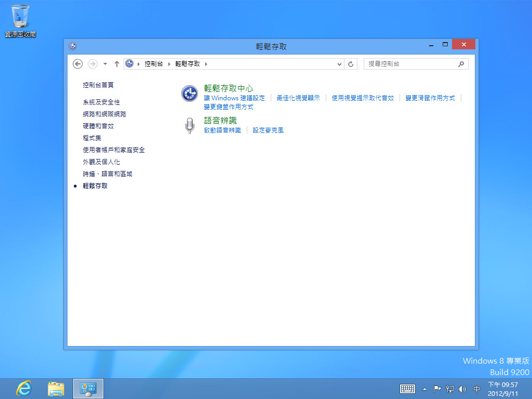Open the volume speaker tray icon
The image size is (532, 399).
[462, 389]
